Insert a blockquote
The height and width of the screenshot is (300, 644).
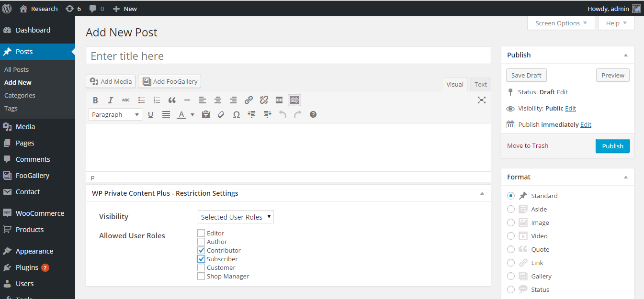(x=172, y=100)
